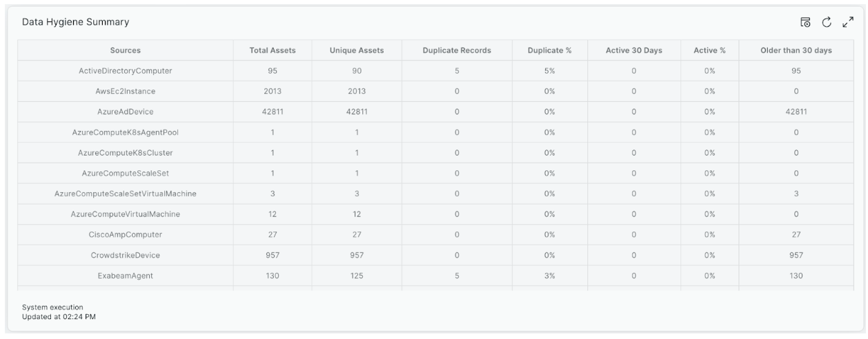Click AzureAdDevice total assets value 42811
The height and width of the screenshot is (339, 868).
coord(273,112)
